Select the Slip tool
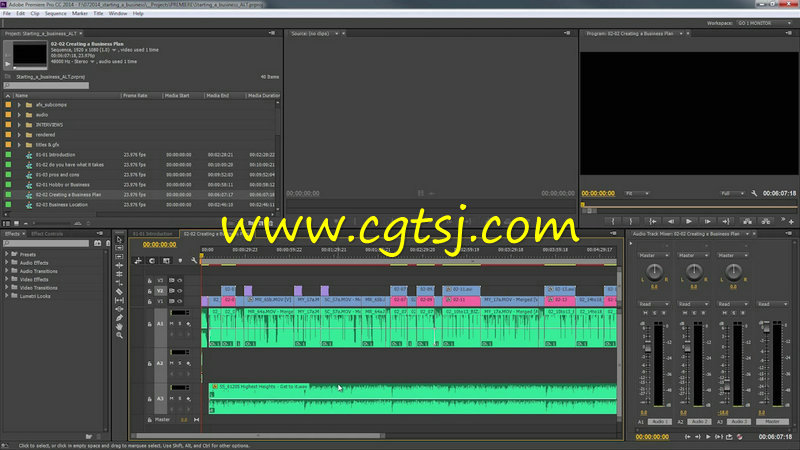This screenshot has height=450, width=800. pos(119,301)
